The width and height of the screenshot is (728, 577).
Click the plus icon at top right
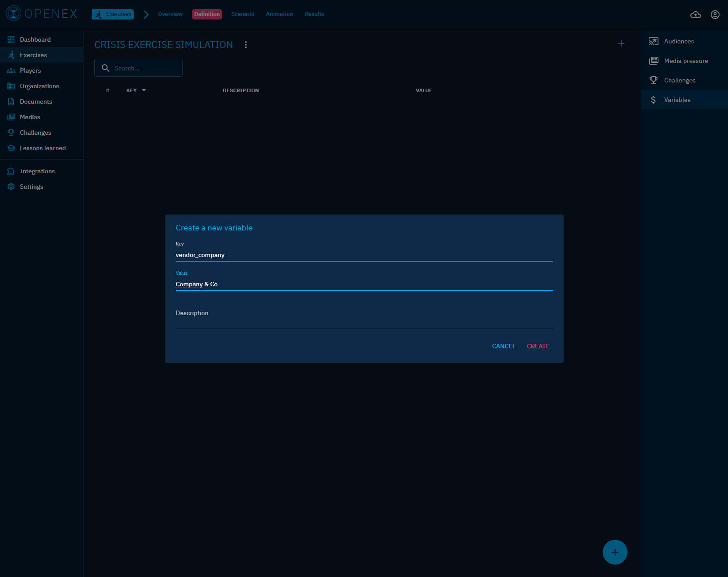(621, 43)
